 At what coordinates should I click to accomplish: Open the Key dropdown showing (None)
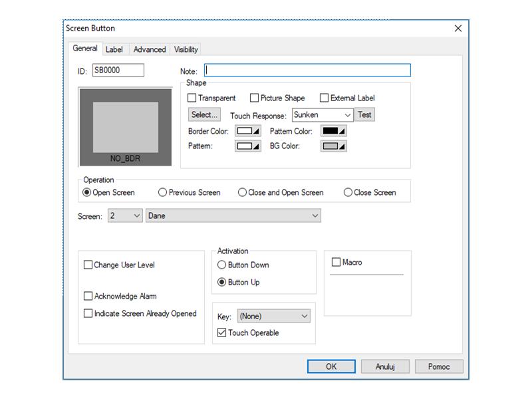[x=273, y=317]
